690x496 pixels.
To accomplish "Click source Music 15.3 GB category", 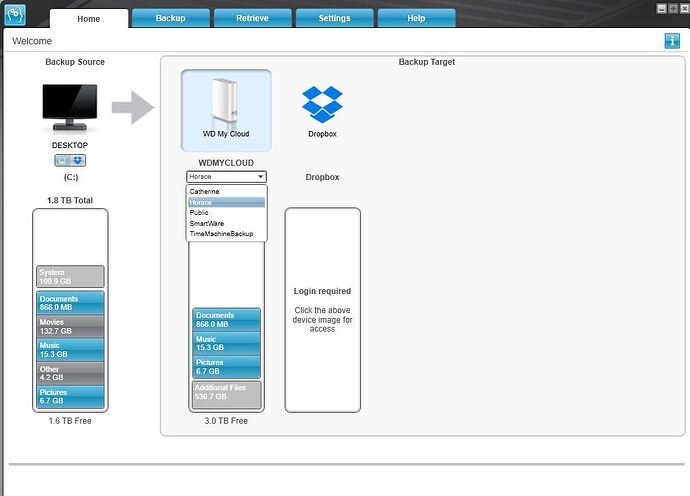I will 70,350.
